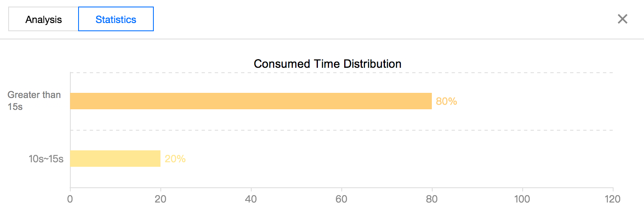The height and width of the screenshot is (221, 644).
Task: Click the 60 tick on x-axis
Action: (x=341, y=199)
